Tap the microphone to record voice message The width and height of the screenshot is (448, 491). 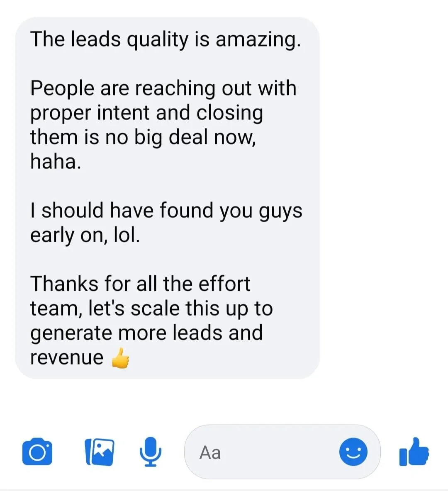151,452
